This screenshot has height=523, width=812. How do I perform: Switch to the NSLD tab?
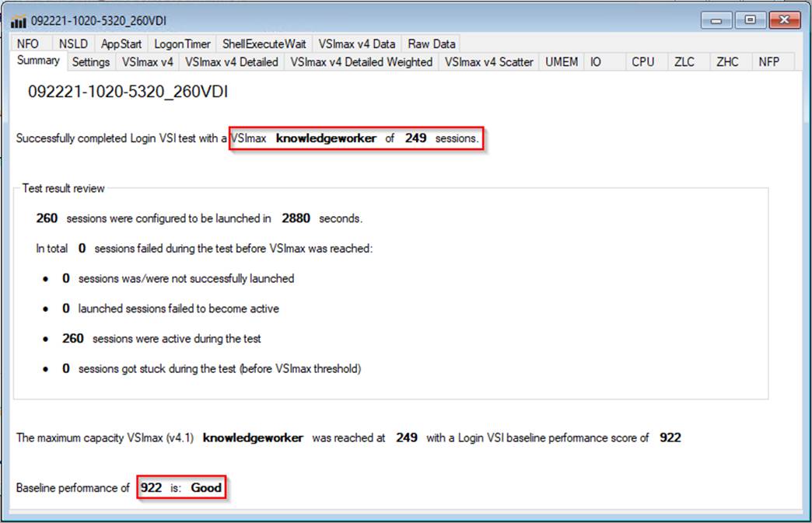coord(73,44)
